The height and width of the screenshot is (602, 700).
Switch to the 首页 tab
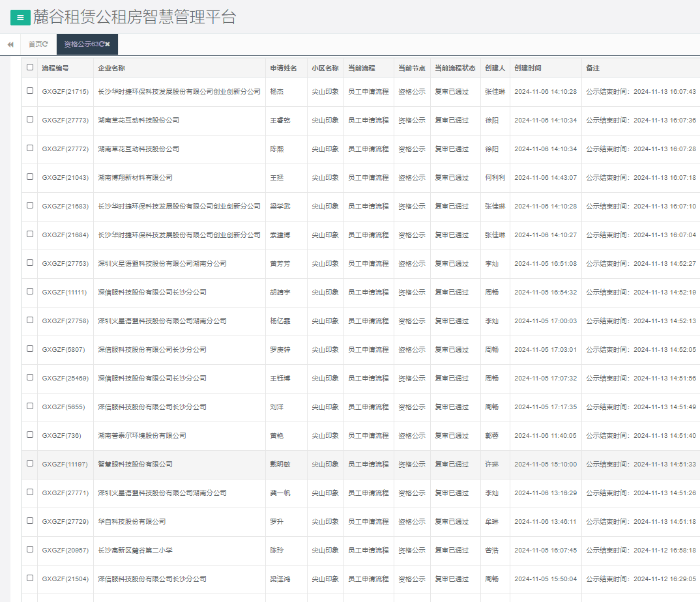[35, 44]
